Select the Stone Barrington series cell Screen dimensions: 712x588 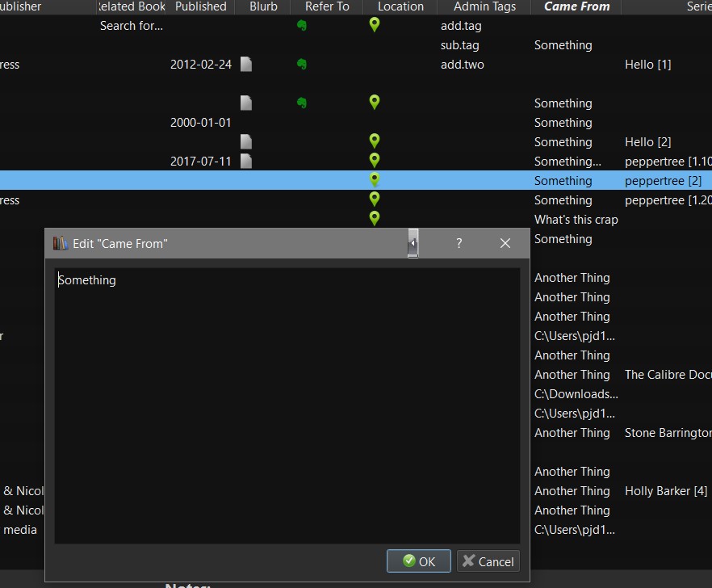coord(668,433)
